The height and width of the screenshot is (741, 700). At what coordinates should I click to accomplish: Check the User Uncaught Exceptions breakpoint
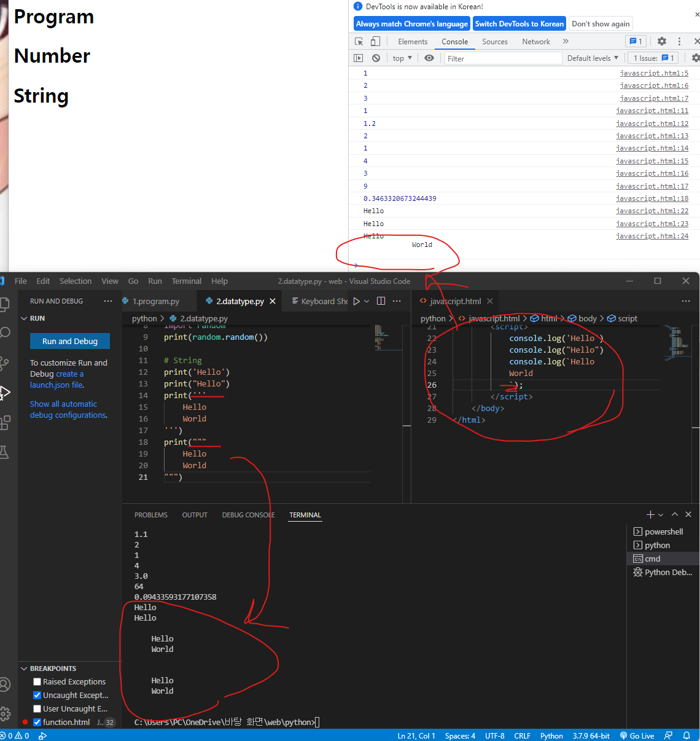click(37, 708)
